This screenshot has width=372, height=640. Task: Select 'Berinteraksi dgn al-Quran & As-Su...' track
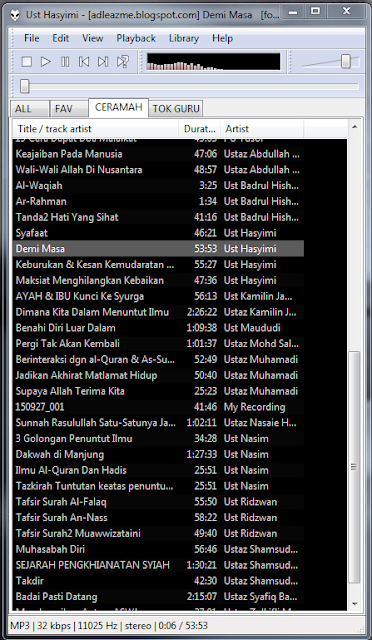pyautogui.click(x=158, y=360)
